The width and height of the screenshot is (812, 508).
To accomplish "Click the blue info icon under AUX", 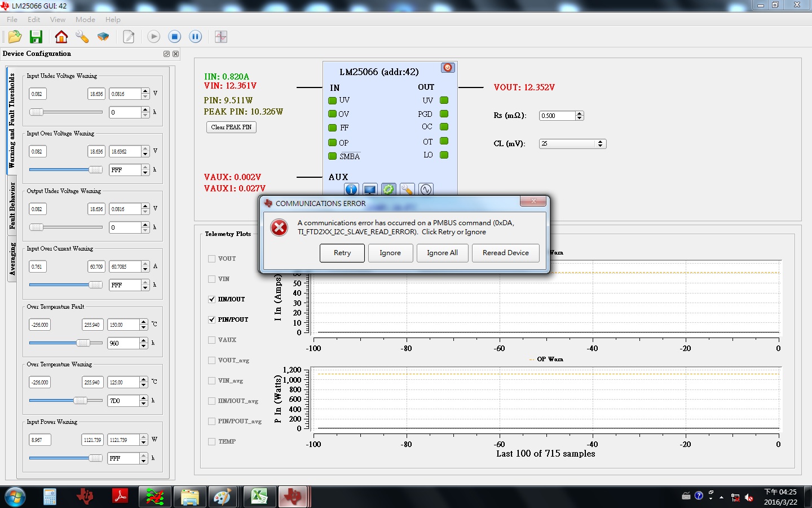I will pos(351,190).
